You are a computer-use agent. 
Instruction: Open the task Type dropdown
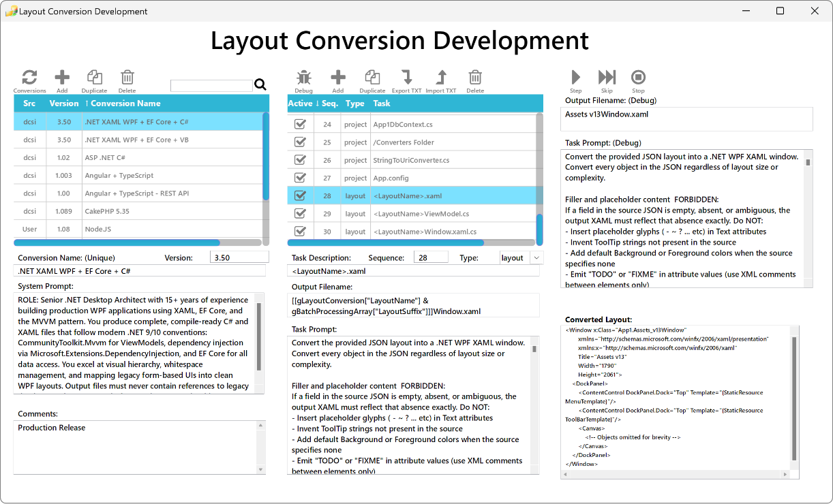coord(536,257)
